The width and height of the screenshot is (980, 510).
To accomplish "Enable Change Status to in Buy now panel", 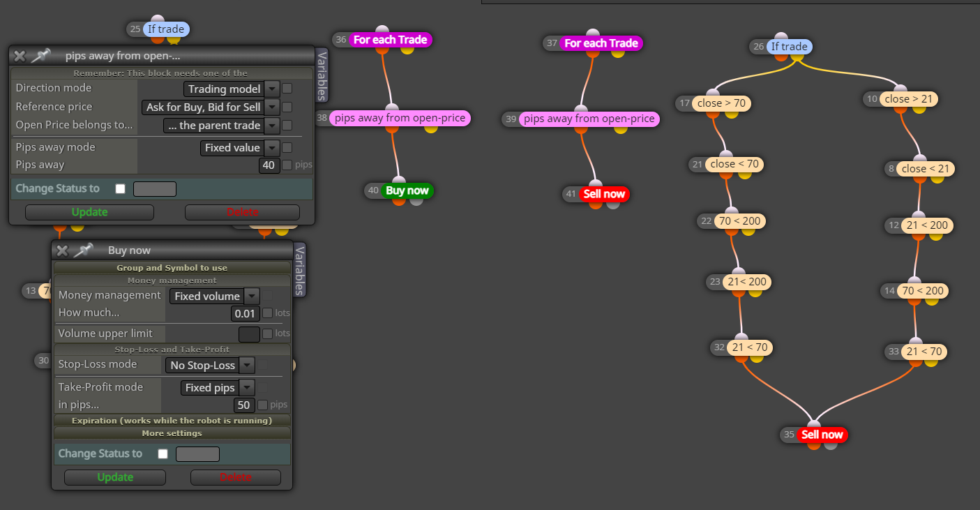I will [163, 453].
